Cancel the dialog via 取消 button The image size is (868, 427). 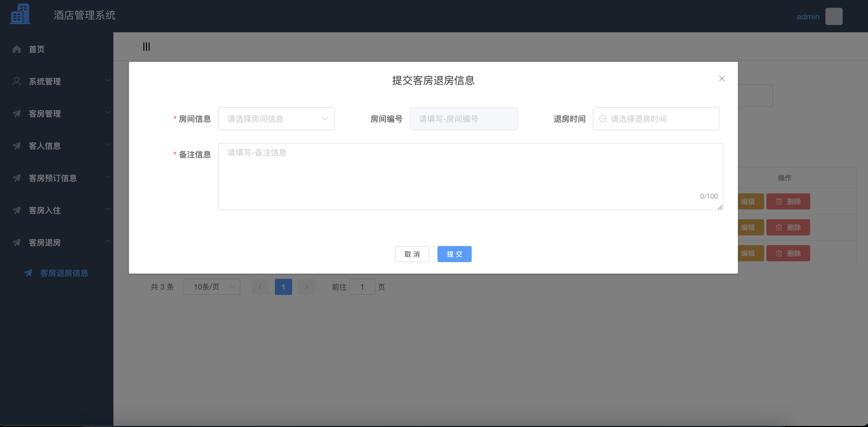(412, 254)
